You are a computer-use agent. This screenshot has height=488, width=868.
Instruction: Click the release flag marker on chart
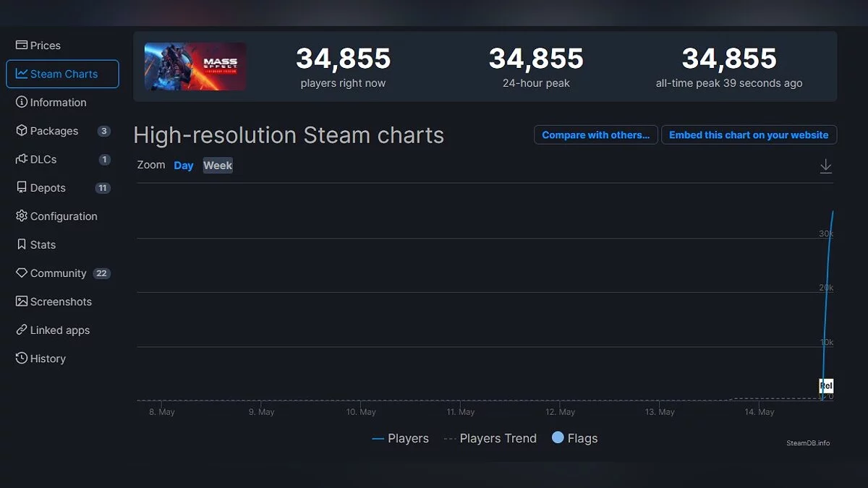pos(826,386)
